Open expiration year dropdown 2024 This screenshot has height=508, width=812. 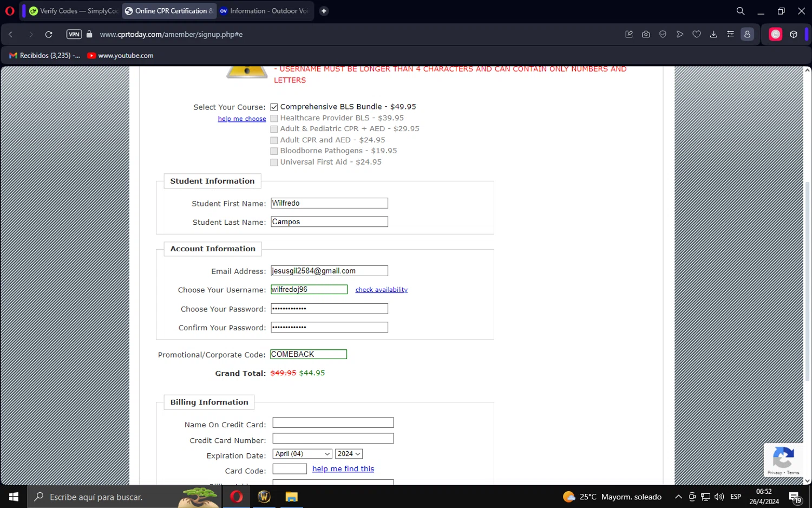(349, 454)
